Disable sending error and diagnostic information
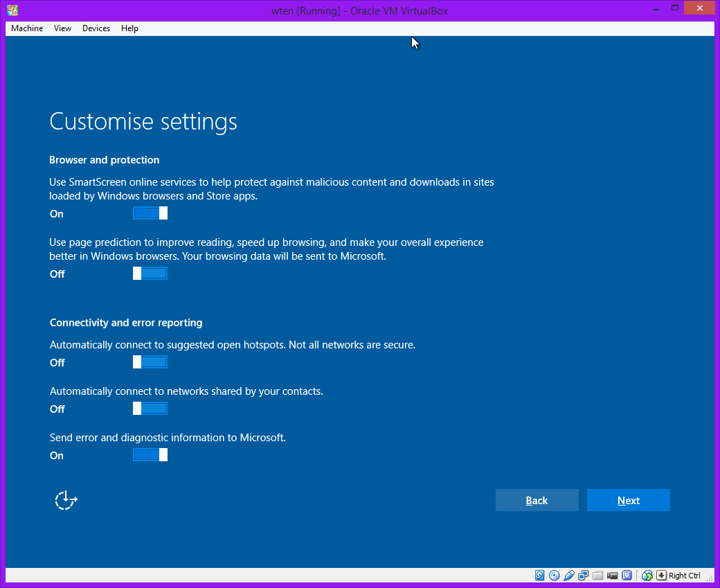This screenshot has height=588, width=720. 150,455
